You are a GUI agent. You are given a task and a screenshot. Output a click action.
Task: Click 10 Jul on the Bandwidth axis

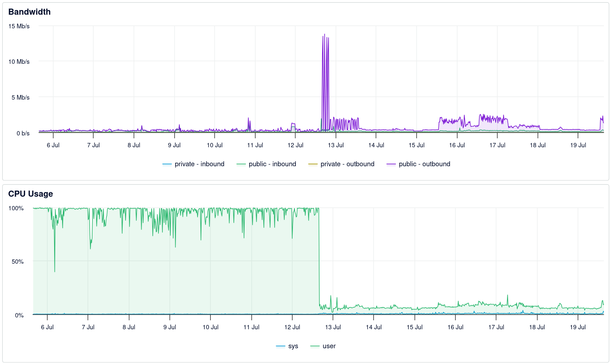click(x=214, y=145)
